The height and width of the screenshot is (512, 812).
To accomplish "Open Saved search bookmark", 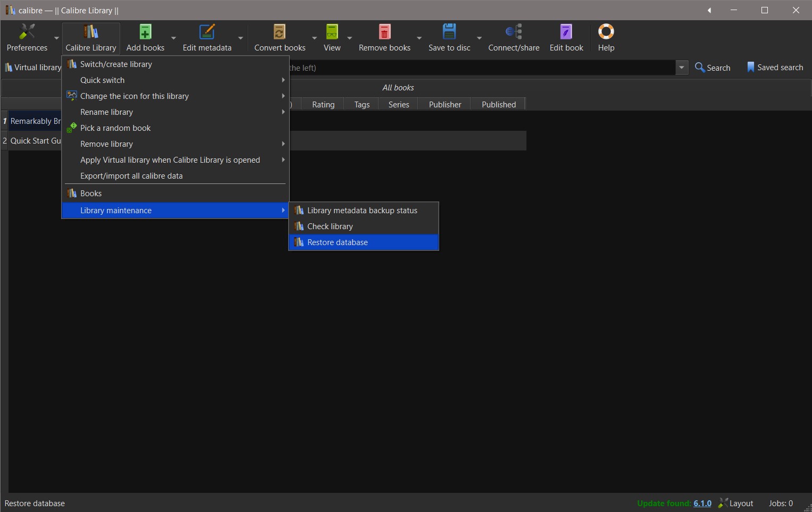I will [775, 68].
